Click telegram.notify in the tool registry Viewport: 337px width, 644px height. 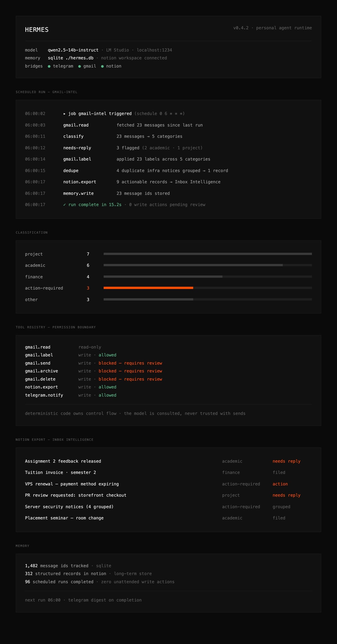44,395
